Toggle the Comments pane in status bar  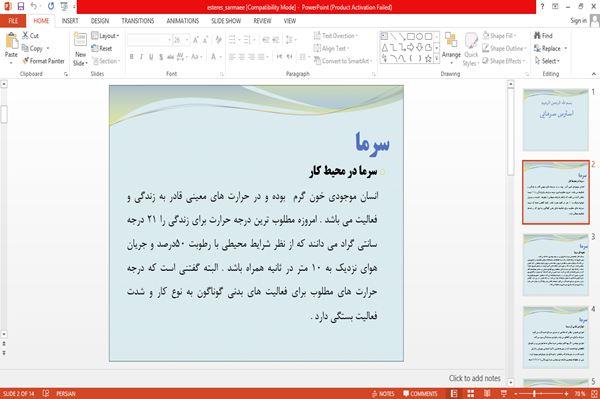coord(420,394)
